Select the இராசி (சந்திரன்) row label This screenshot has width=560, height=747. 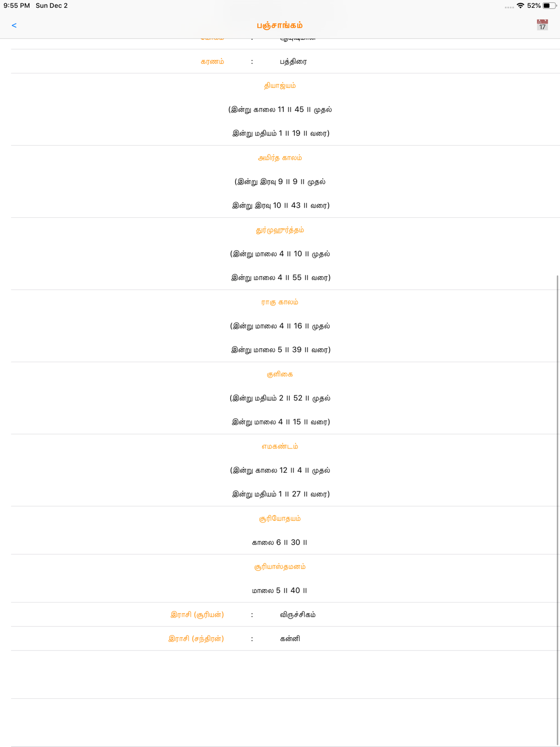[196, 639]
